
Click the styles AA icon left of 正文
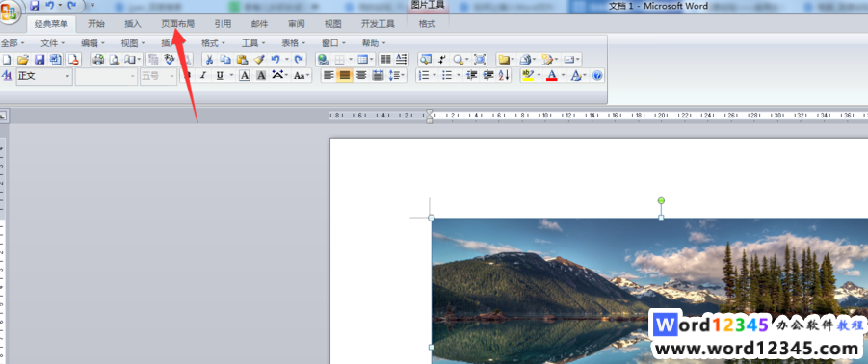tap(7, 75)
